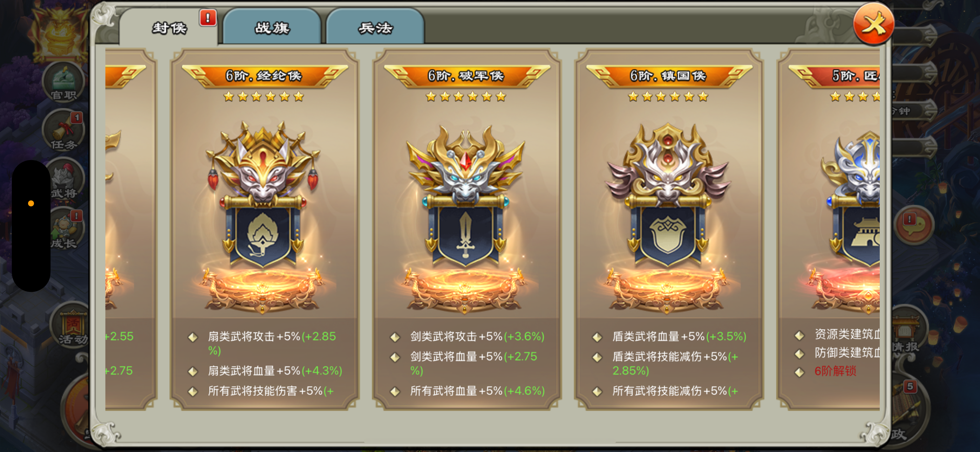This screenshot has height=452, width=980.
Task: Tap the red alert badge on 封侯 tab
Action: tap(208, 18)
